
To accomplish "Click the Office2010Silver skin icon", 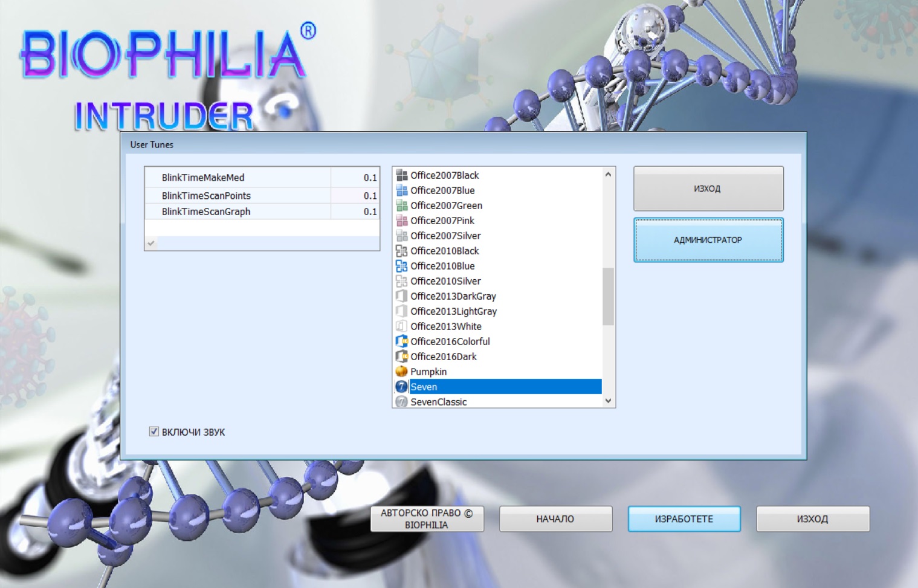I will 401,281.
